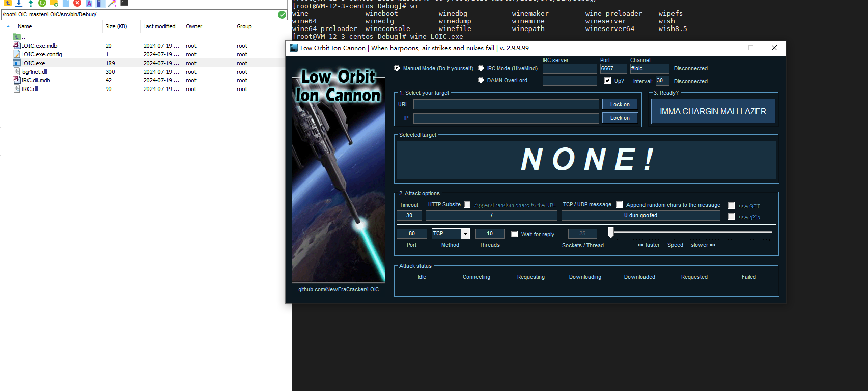This screenshot has height=391, width=868.
Task: Click the '..' parent directory folder icon
Action: point(16,37)
